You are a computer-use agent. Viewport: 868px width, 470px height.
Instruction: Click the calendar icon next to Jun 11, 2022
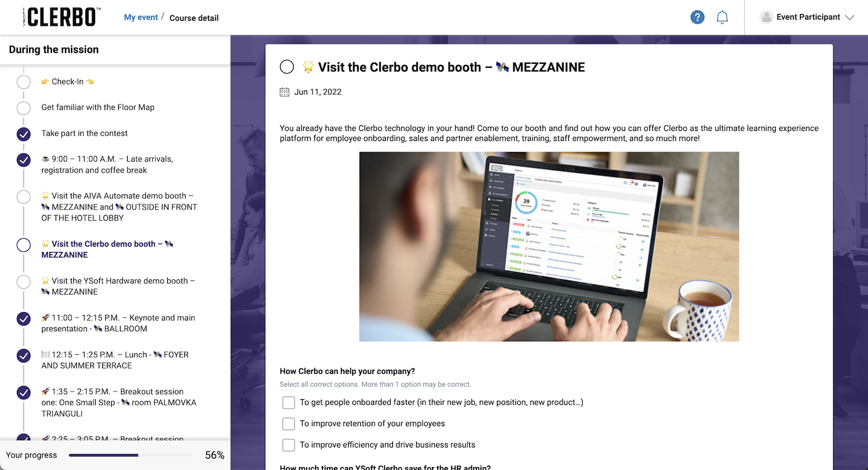click(x=284, y=92)
